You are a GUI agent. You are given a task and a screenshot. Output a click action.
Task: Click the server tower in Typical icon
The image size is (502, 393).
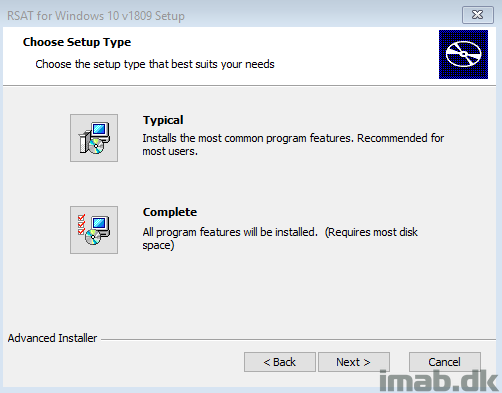pyautogui.click(x=84, y=143)
